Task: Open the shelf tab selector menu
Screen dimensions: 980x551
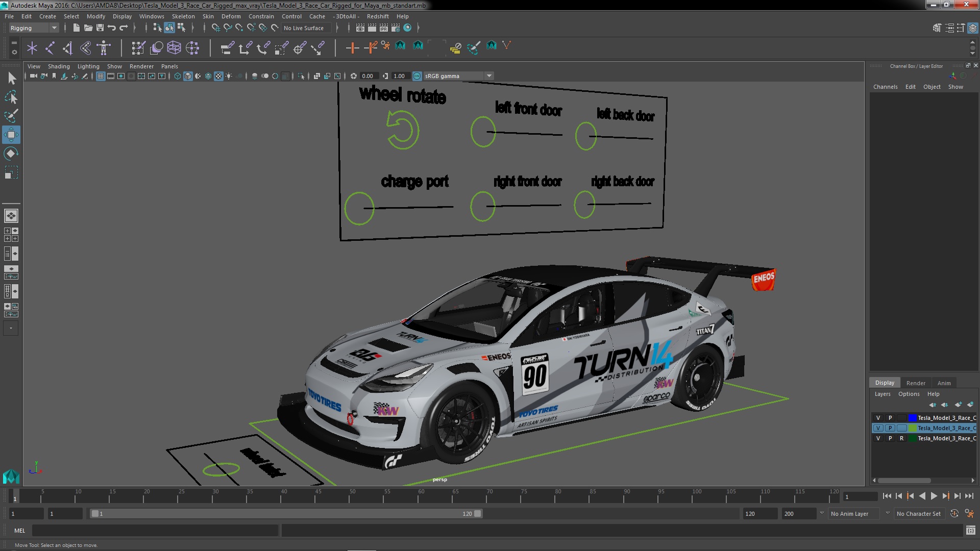Action: [14, 42]
